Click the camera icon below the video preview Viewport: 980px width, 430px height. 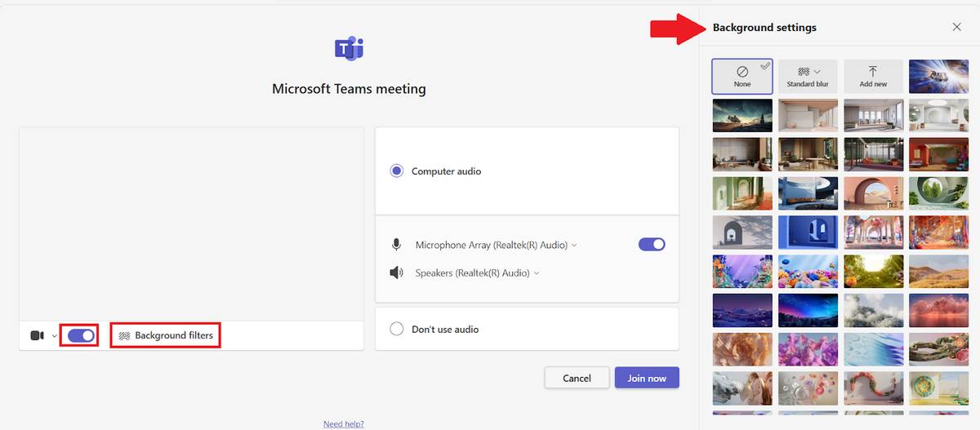click(37, 335)
